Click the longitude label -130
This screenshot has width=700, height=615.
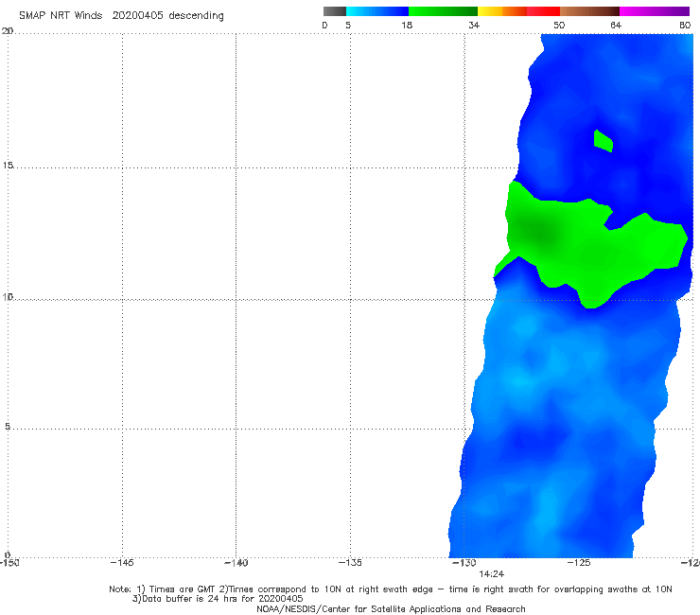464,563
